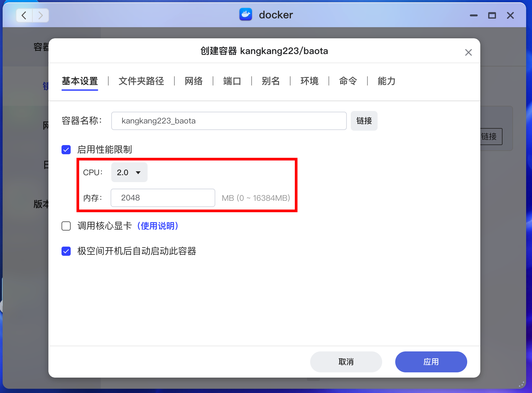This screenshot has width=532, height=393.
Task: Click the 应用 button
Action: 431,362
